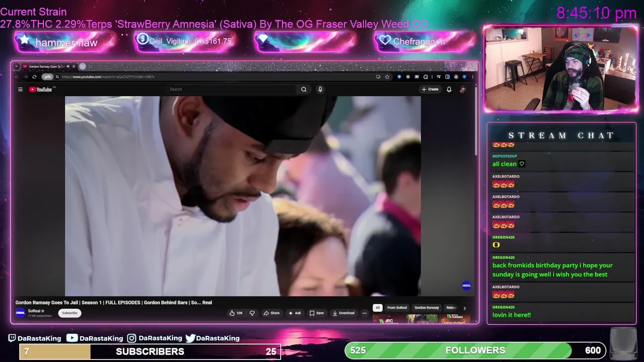Click the streamer webcam feed
644x362 pixels.
(x=560, y=69)
